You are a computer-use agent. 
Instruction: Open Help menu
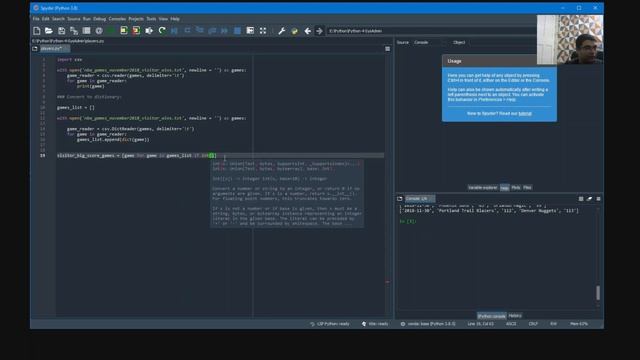[175, 19]
